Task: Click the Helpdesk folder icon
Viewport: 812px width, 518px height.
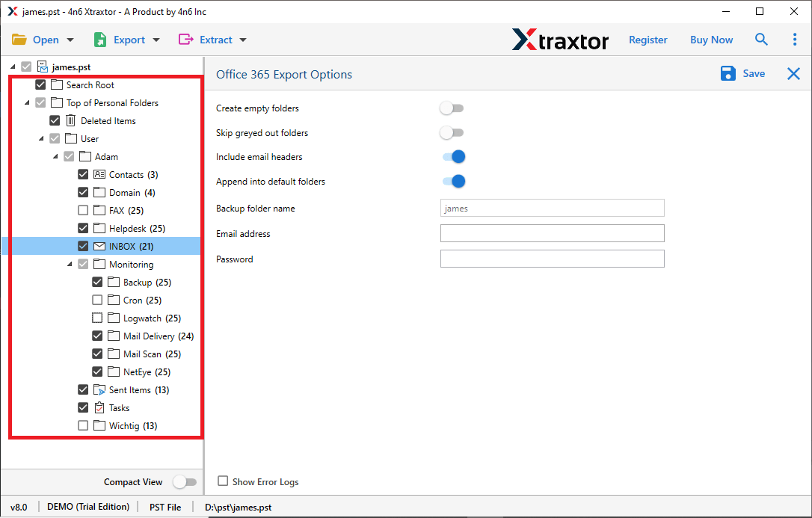Action: click(x=99, y=228)
